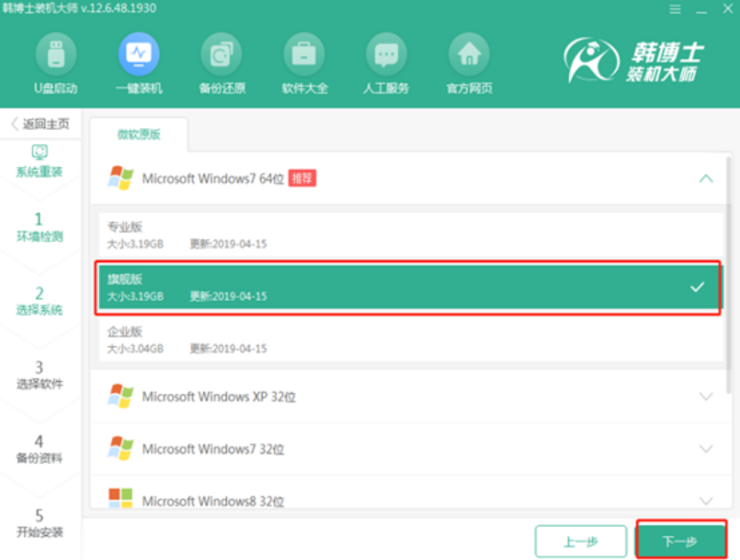The width and height of the screenshot is (740, 560).
Task: Click the Windows logo beside Microsoft Windows7 64位
Action: coord(118,178)
